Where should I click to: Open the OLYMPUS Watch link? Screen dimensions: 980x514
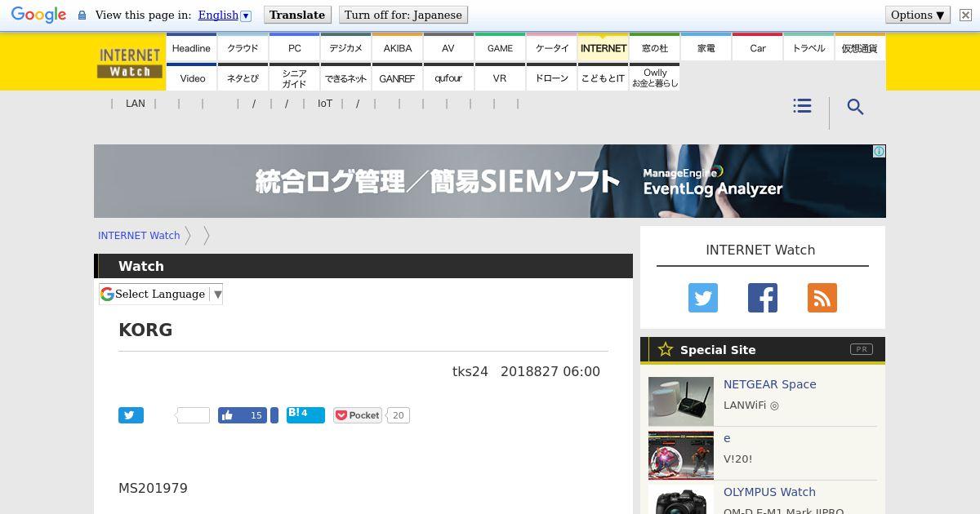(769, 492)
